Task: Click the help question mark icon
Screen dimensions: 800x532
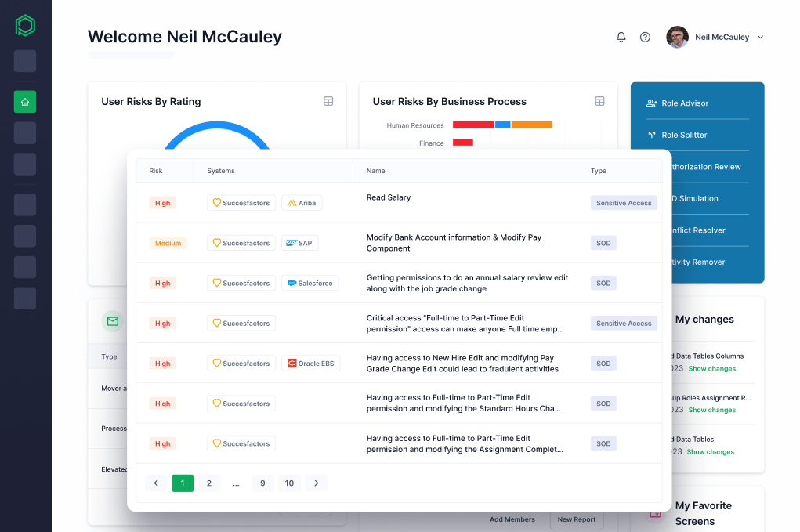Action: pos(645,37)
